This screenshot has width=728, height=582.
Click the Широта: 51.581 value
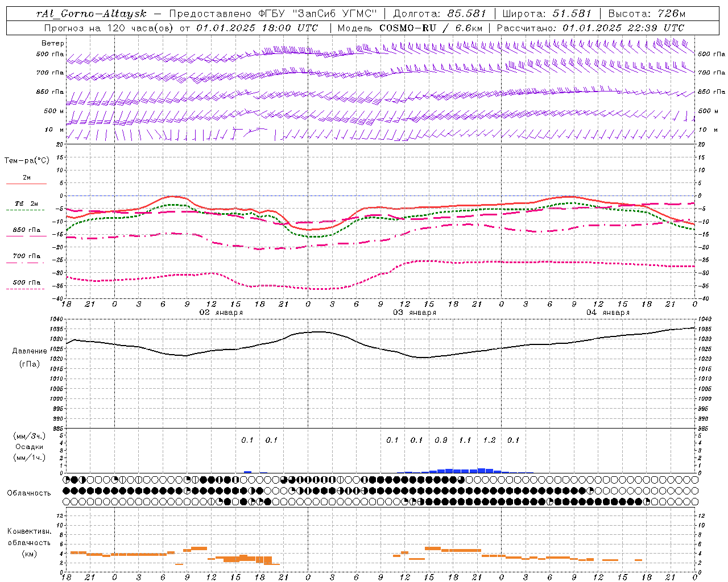547,14
